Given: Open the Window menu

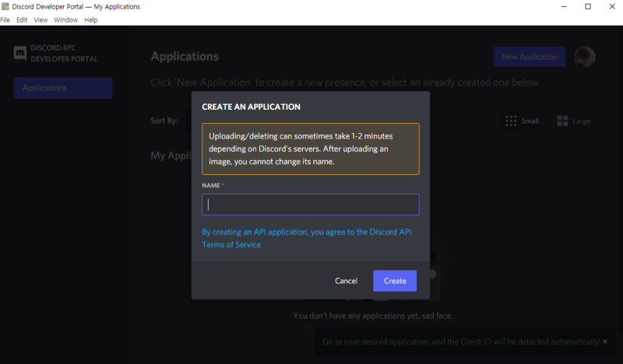Looking at the screenshot, I should [66, 20].
